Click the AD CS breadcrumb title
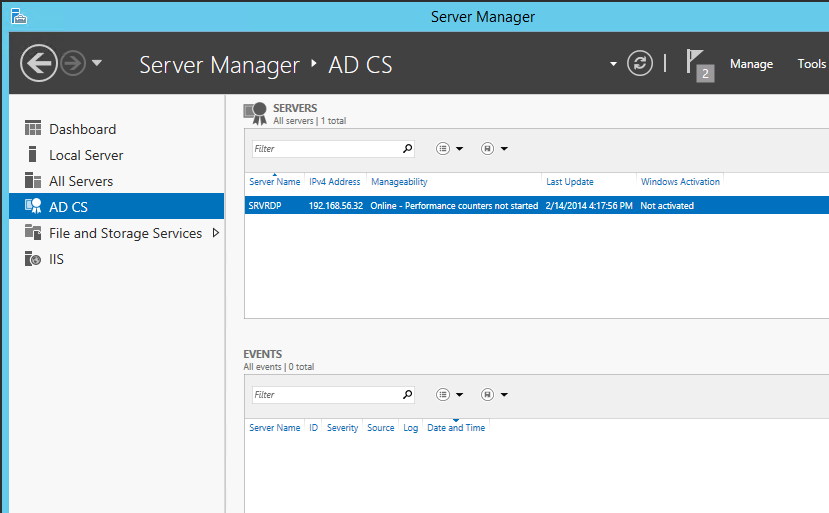 [x=360, y=65]
